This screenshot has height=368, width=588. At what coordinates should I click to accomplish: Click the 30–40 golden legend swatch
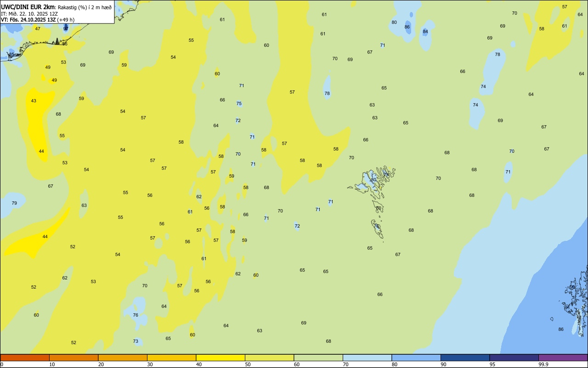point(171,357)
